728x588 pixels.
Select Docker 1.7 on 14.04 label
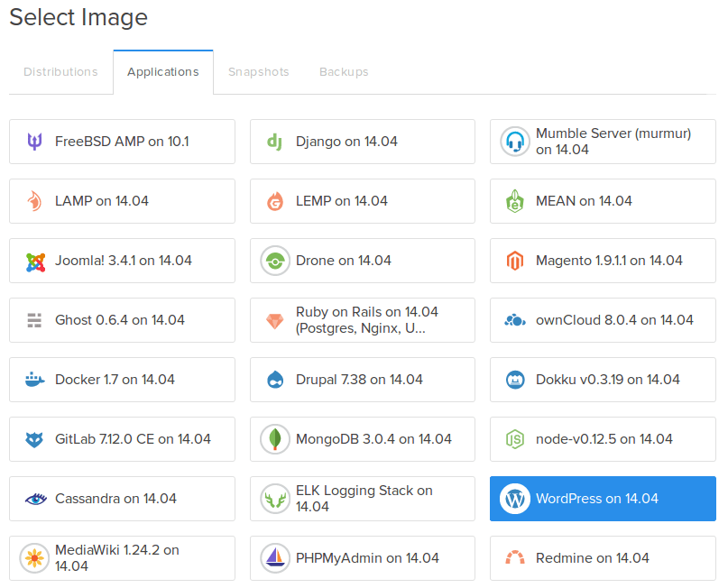115,380
